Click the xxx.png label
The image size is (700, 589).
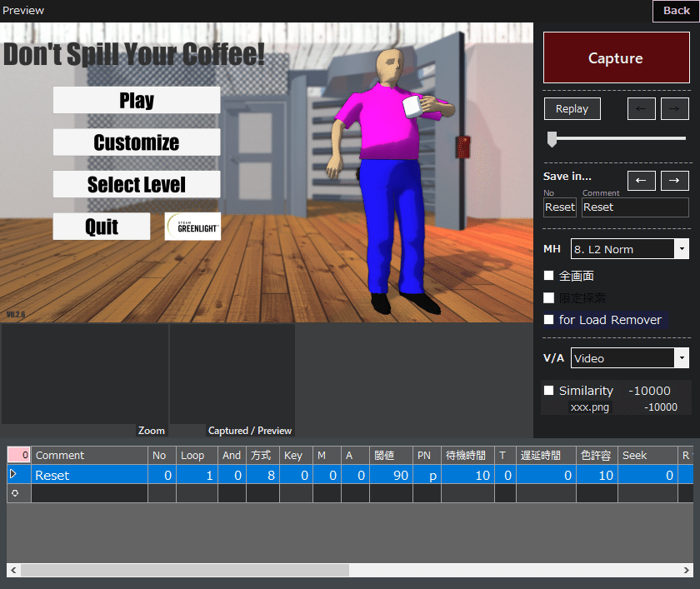tap(589, 407)
